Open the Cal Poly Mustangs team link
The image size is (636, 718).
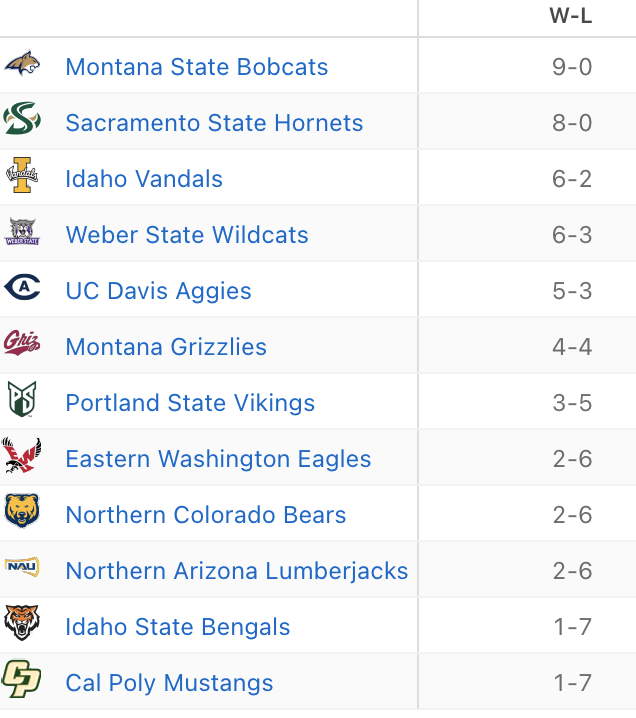click(x=169, y=683)
